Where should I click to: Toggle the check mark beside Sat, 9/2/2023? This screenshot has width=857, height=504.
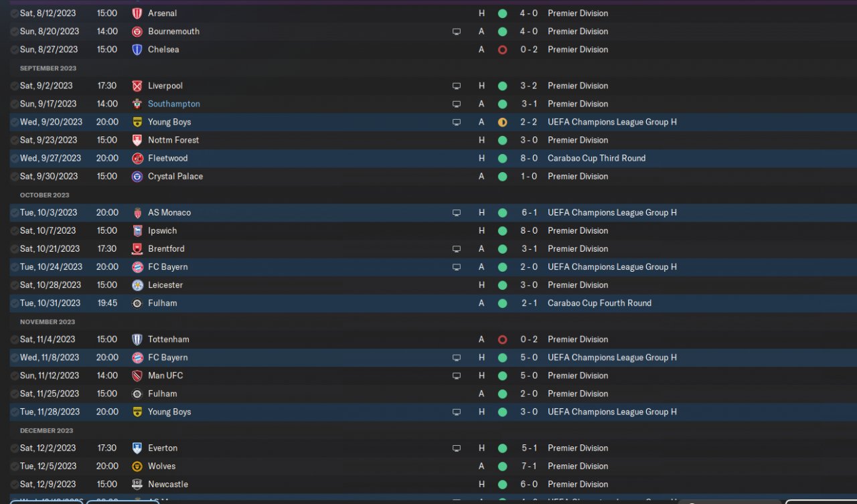(15, 86)
